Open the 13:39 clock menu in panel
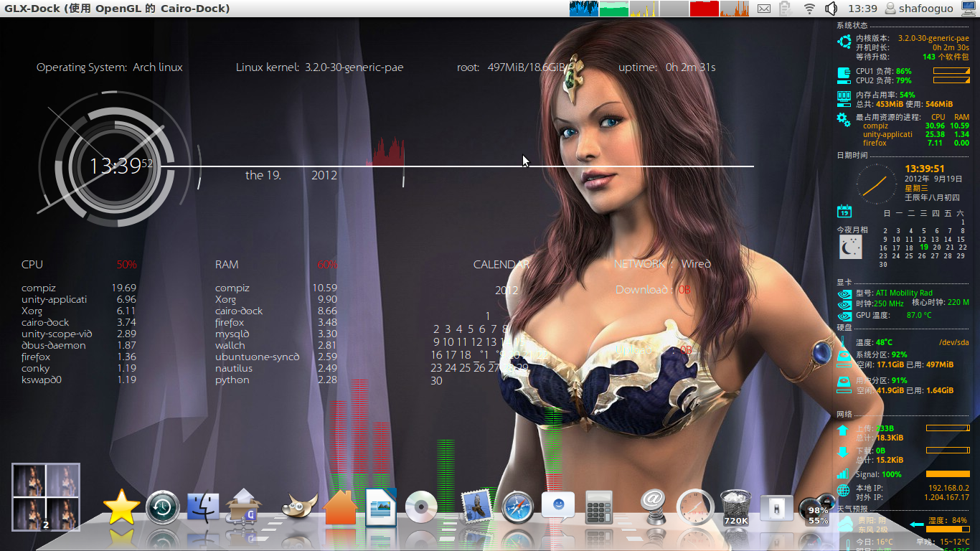The width and height of the screenshot is (980, 551). click(x=862, y=9)
